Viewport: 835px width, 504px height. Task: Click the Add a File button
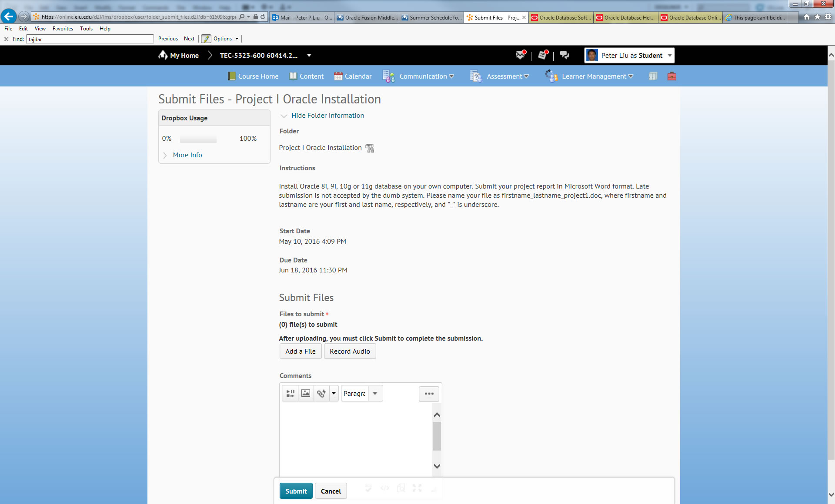click(301, 351)
